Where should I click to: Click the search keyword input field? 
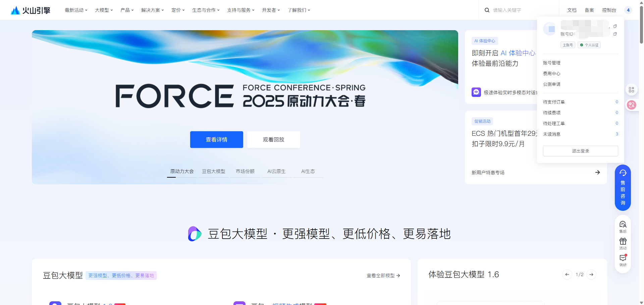point(520,10)
